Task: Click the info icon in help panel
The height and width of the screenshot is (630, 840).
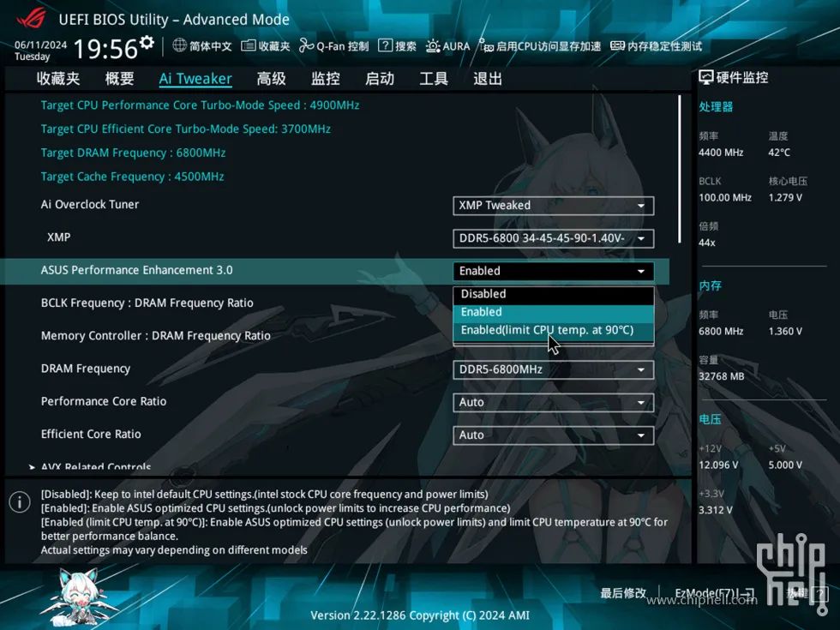Action: (x=20, y=502)
